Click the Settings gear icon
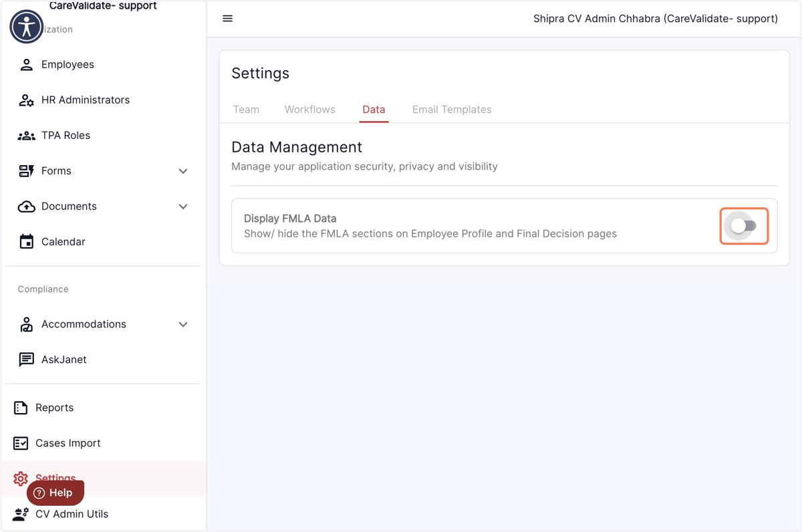This screenshot has height=532, width=802. (x=21, y=479)
